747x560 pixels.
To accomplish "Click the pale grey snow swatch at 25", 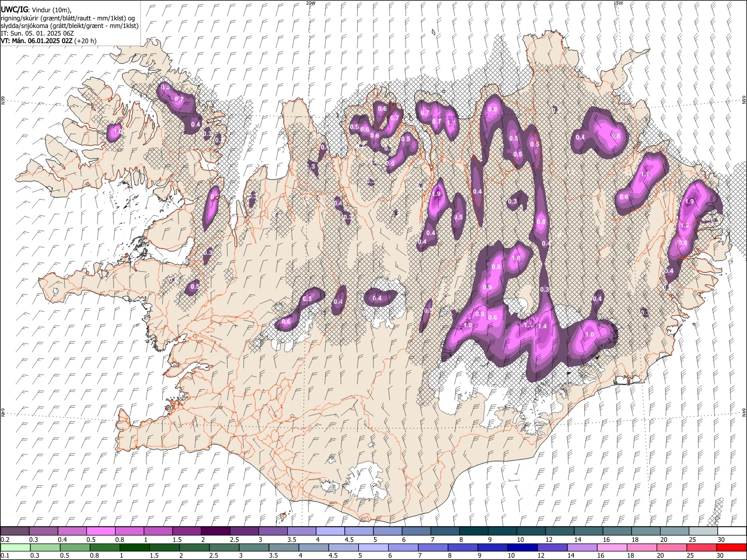I will [703, 531].
